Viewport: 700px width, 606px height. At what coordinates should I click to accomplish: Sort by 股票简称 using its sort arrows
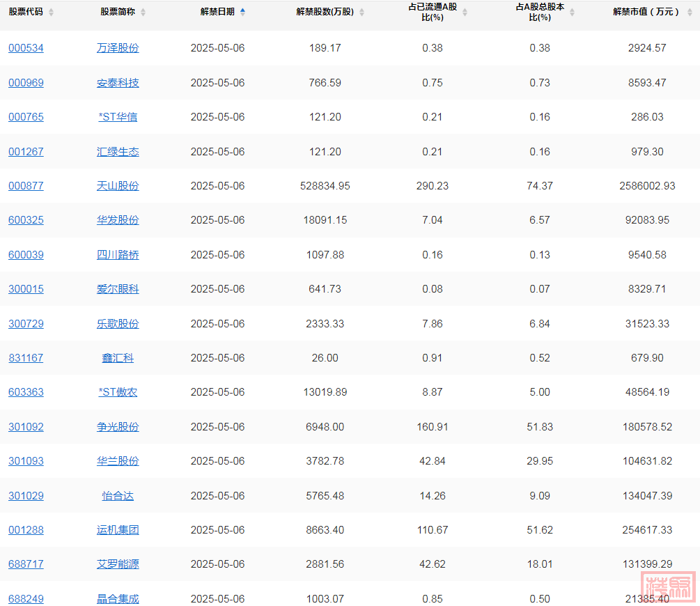(x=143, y=13)
